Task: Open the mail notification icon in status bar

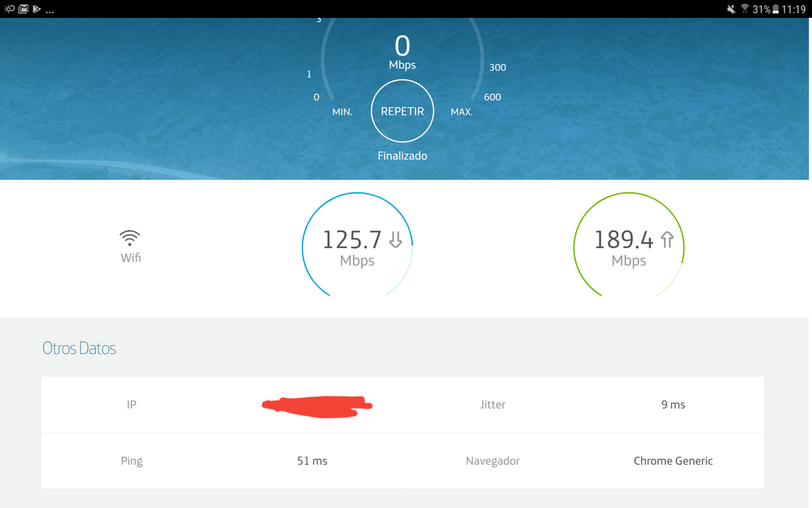Action: point(23,9)
